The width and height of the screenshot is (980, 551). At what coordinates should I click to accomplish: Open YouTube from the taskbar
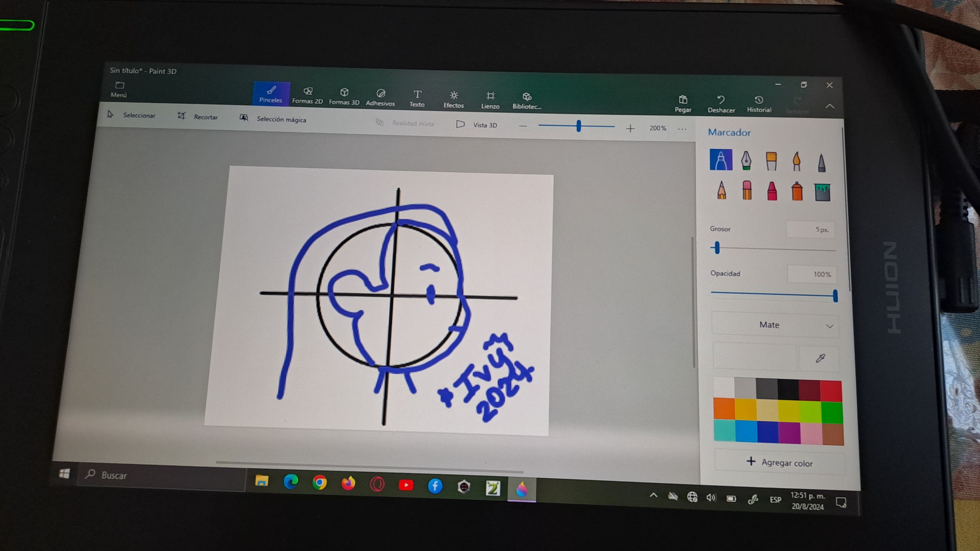406,485
